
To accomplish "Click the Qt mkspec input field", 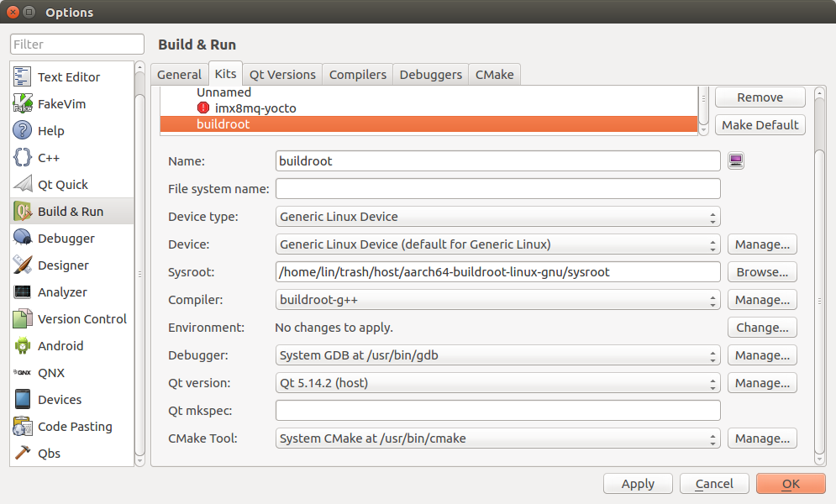I will pyautogui.click(x=497, y=411).
